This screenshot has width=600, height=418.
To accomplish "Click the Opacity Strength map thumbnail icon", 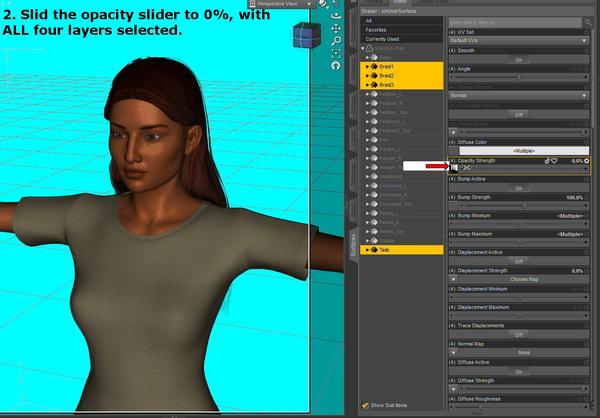I will pyautogui.click(x=454, y=168).
